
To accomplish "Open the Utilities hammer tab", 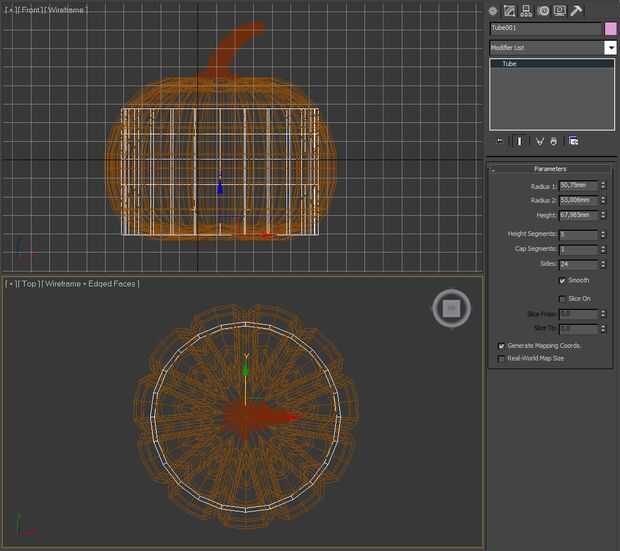I will [576, 10].
